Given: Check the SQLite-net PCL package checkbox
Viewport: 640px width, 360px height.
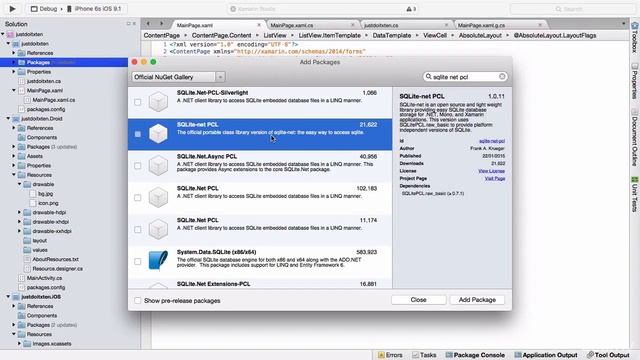Looking at the screenshot, I should coord(138,134).
